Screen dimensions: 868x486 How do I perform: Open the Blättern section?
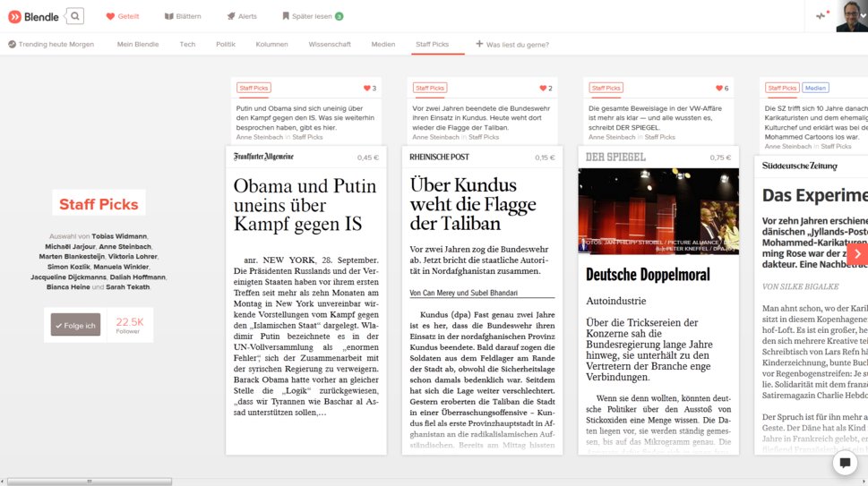[x=183, y=16]
